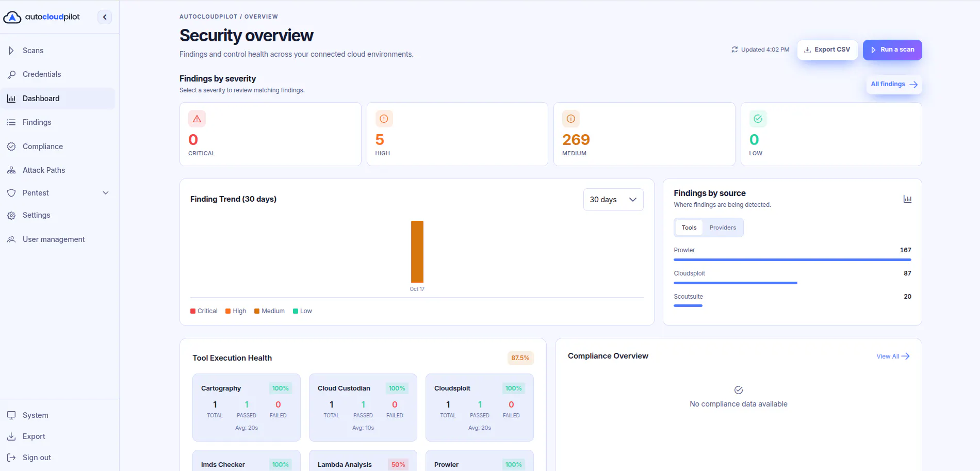Screen dimensions: 980x471
Task: Click the High severity alert icon
Action: click(x=384, y=119)
